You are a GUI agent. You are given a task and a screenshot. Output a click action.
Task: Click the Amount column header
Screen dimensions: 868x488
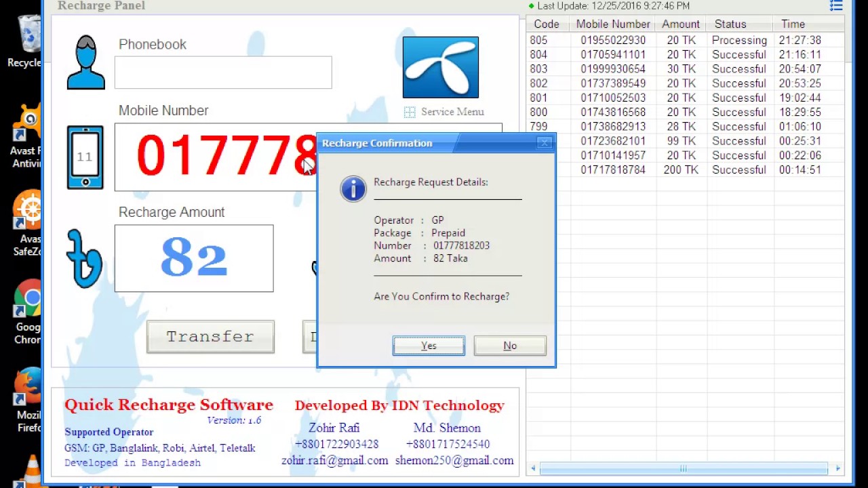tap(681, 24)
